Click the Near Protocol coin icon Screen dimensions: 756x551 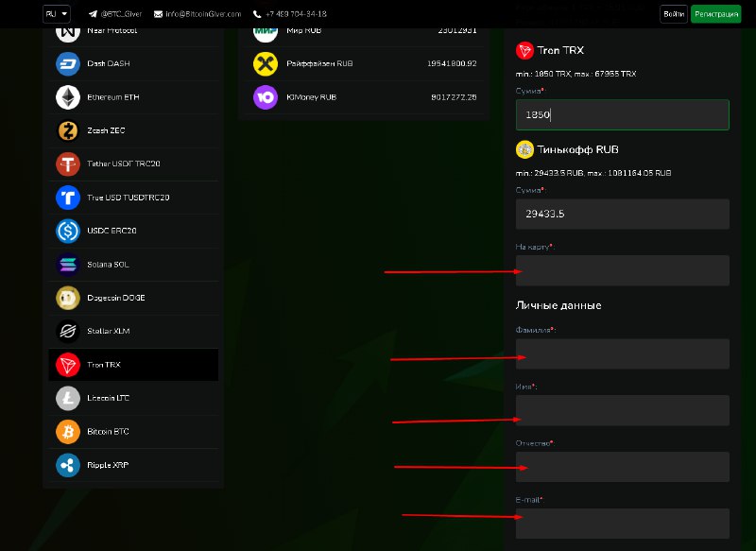[68, 32]
